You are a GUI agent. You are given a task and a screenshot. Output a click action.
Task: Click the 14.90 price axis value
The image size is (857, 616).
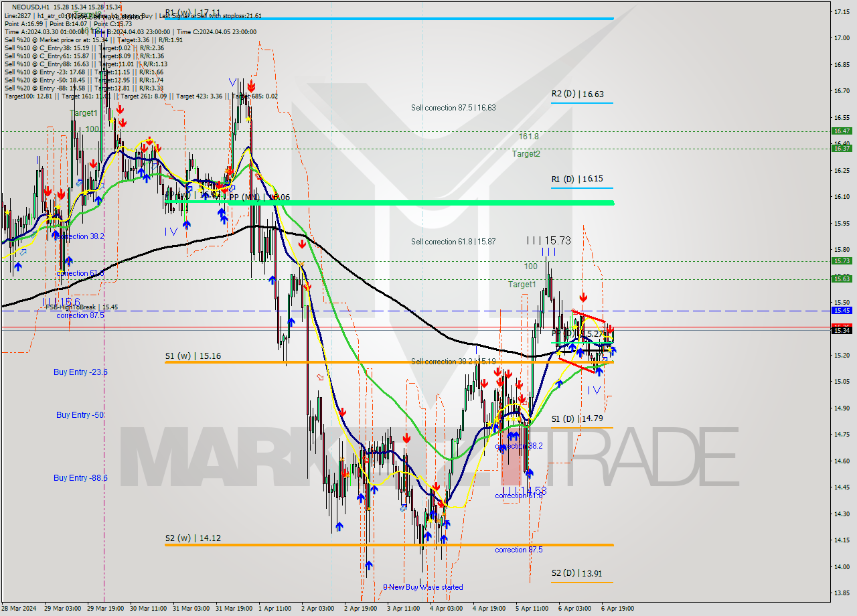pos(842,408)
